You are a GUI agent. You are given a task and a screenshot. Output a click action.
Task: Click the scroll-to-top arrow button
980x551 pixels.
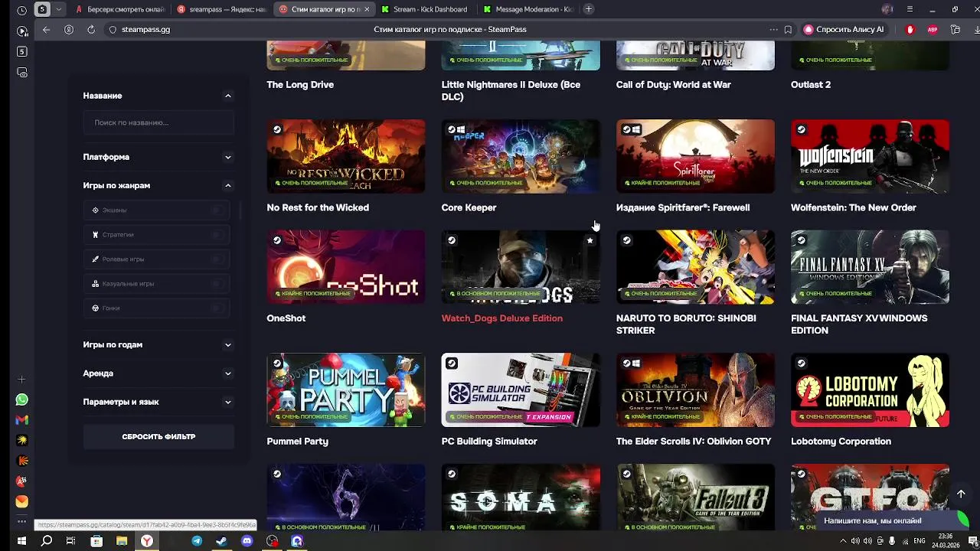(x=961, y=494)
